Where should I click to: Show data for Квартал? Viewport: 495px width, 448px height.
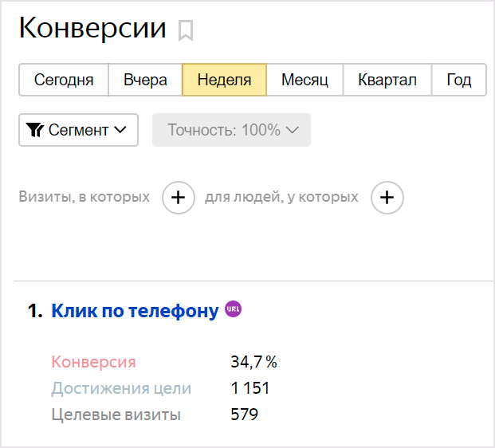coord(387,80)
